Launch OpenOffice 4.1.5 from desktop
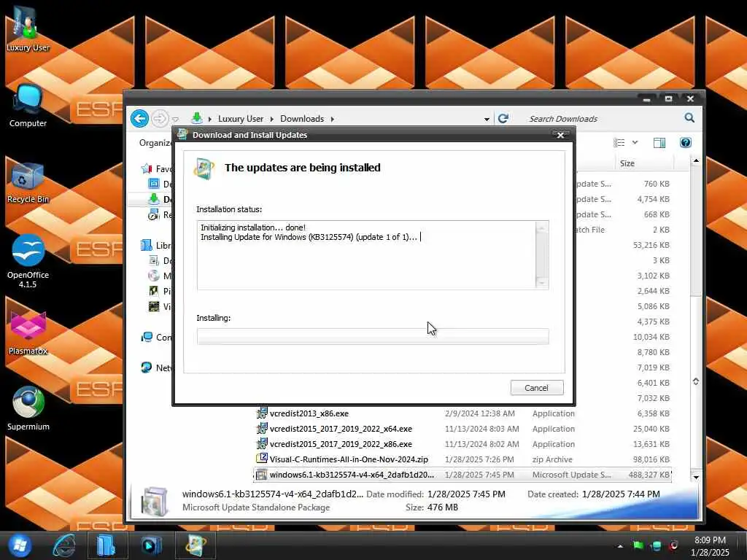747x560 pixels. coord(28,261)
